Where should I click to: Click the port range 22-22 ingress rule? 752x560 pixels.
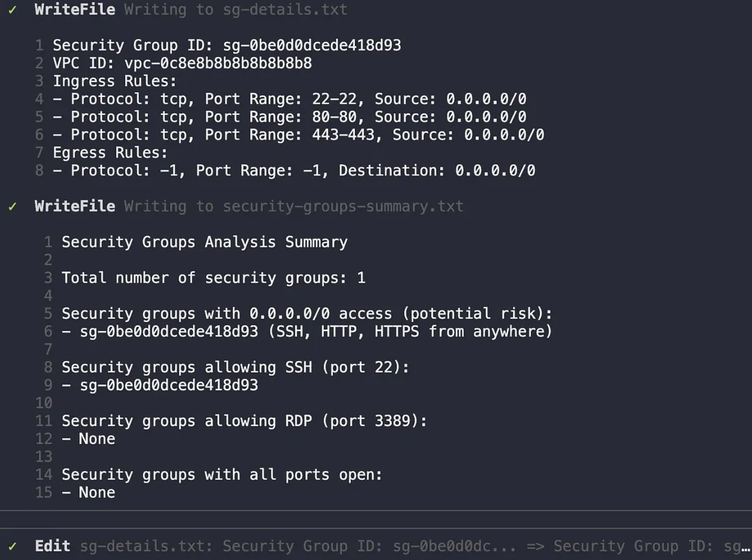pyautogui.click(x=298, y=99)
